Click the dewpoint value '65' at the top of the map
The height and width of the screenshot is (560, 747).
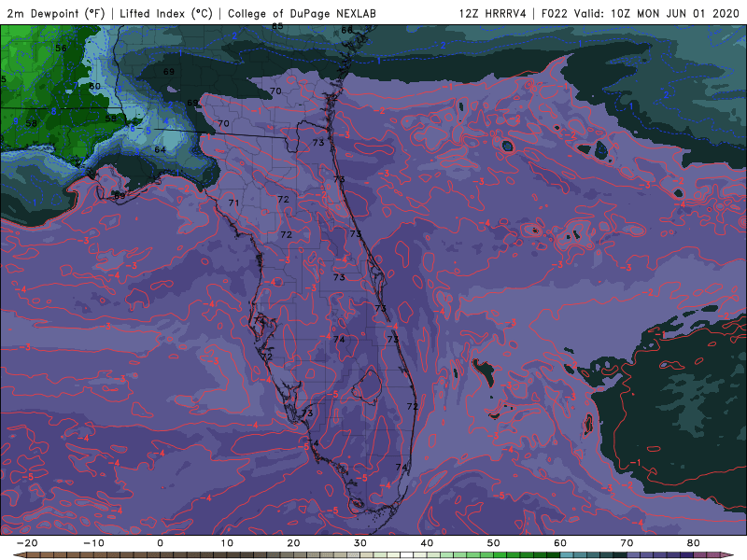coord(277,26)
